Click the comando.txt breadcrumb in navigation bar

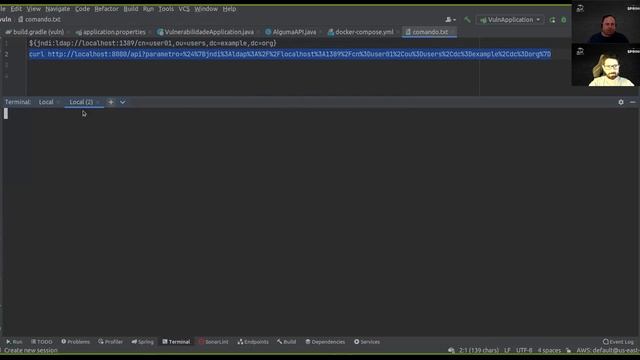[x=39, y=19]
